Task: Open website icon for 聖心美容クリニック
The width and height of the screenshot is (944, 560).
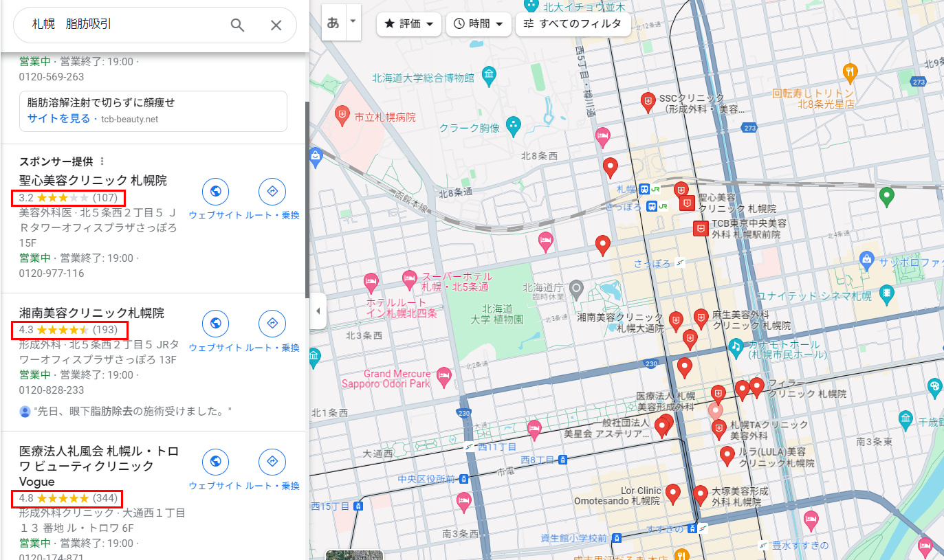Action: click(216, 191)
